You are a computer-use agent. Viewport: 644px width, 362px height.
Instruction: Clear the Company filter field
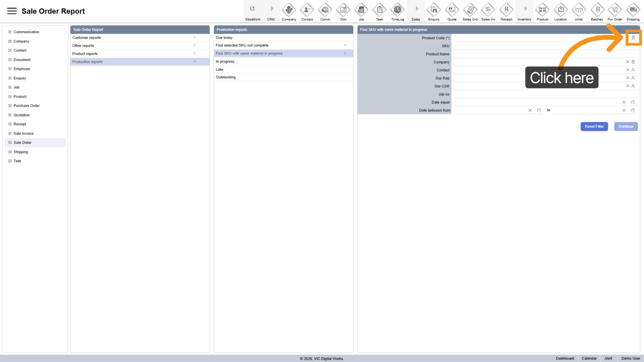[x=628, y=62]
